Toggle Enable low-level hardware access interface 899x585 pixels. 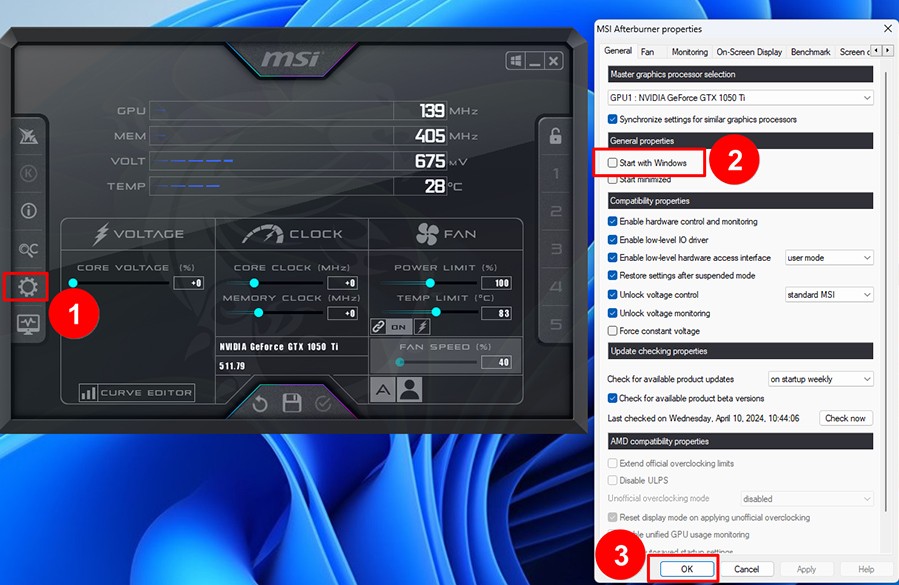[x=612, y=258]
